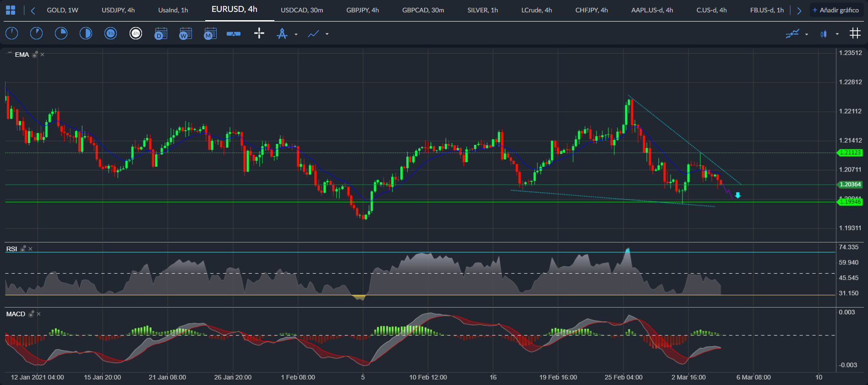This screenshot has width=868, height=385.
Task: Select the trend line tool icon
Action: coord(313,33)
